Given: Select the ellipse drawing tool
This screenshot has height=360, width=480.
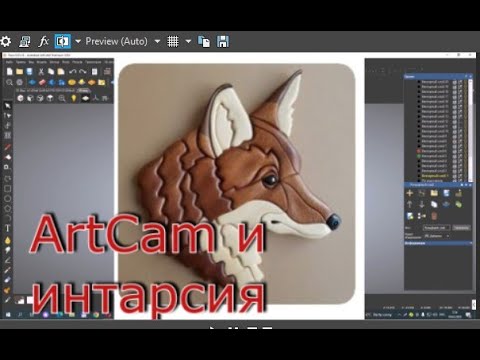Looking at the screenshot, I should [7, 199].
